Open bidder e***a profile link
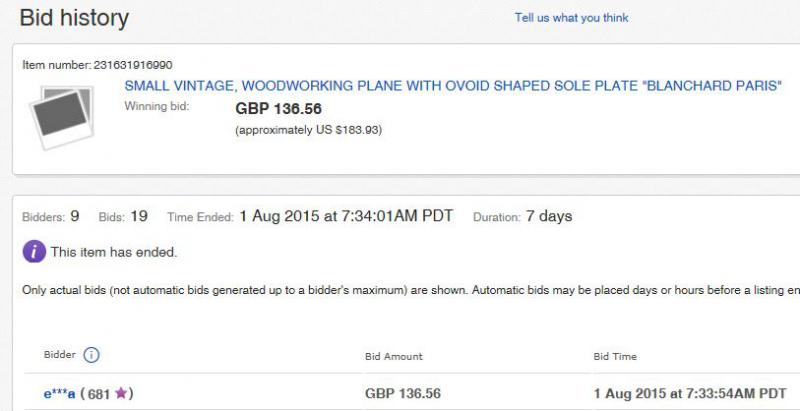Screen dimensions: 800x411 pos(59,394)
